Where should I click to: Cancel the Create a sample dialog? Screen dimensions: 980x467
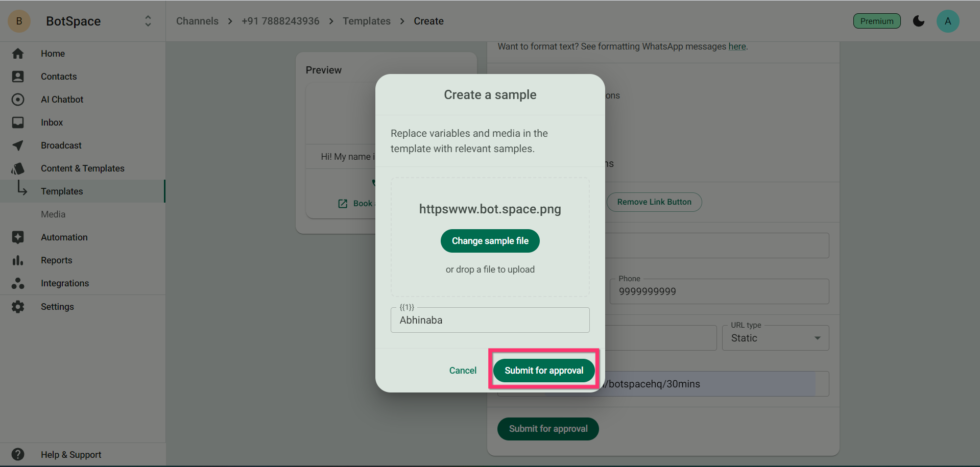coord(463,371)
